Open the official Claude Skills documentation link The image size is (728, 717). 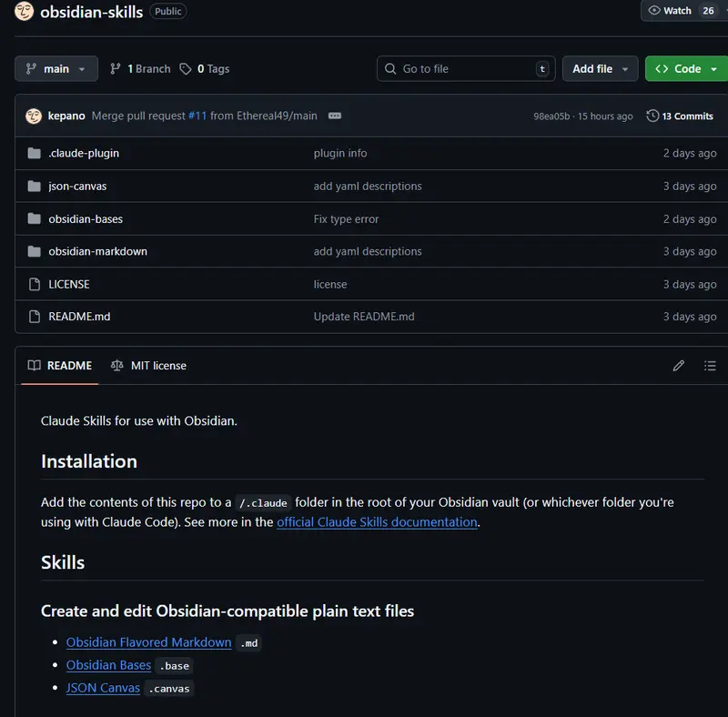tap(377, 521)
